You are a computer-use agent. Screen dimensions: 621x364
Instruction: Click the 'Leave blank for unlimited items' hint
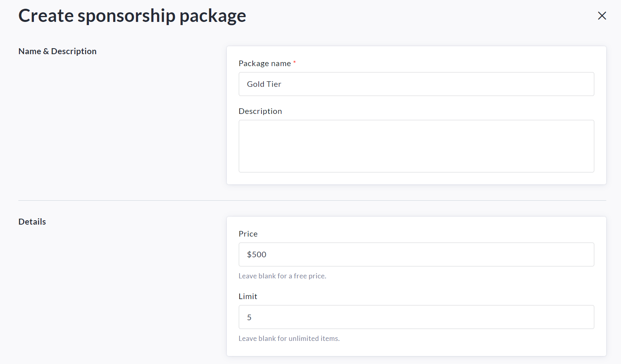coord(289,339)
